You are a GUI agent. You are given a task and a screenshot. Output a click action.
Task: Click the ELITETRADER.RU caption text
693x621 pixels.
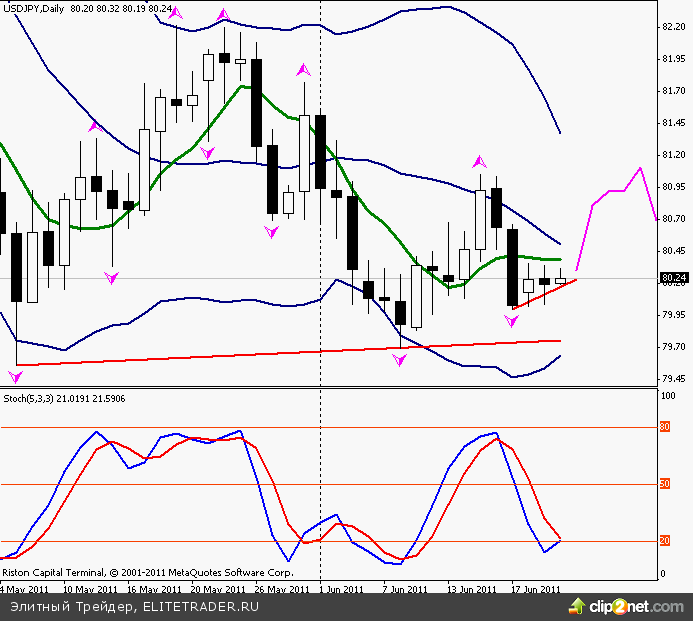pos(190,606)
